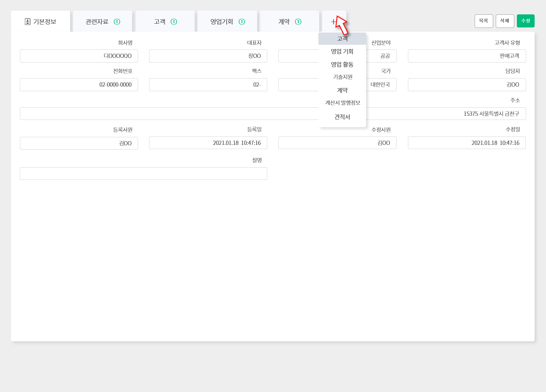This screenshot has width=546, height=392.
Task: Select 계약 in the dropdown menu
Action: coord(342,90)
